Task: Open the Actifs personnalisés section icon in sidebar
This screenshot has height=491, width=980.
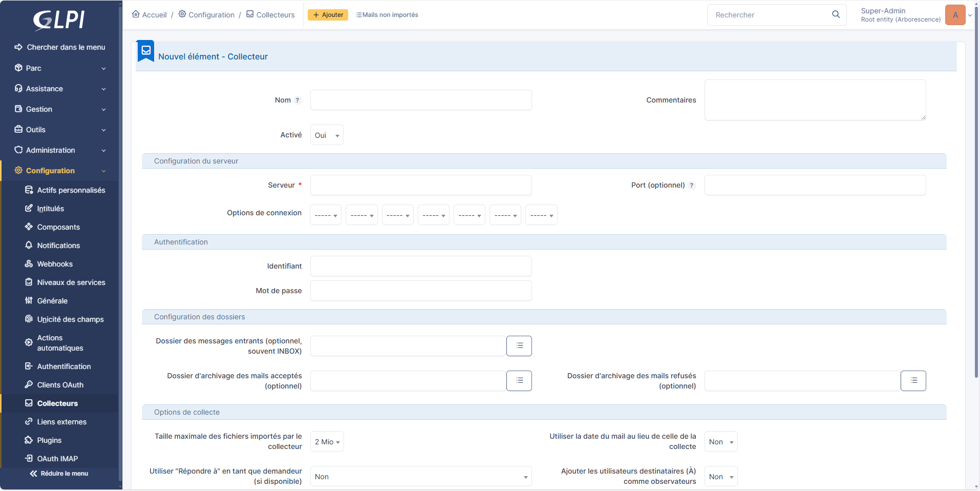Action: tap(29, 190)
